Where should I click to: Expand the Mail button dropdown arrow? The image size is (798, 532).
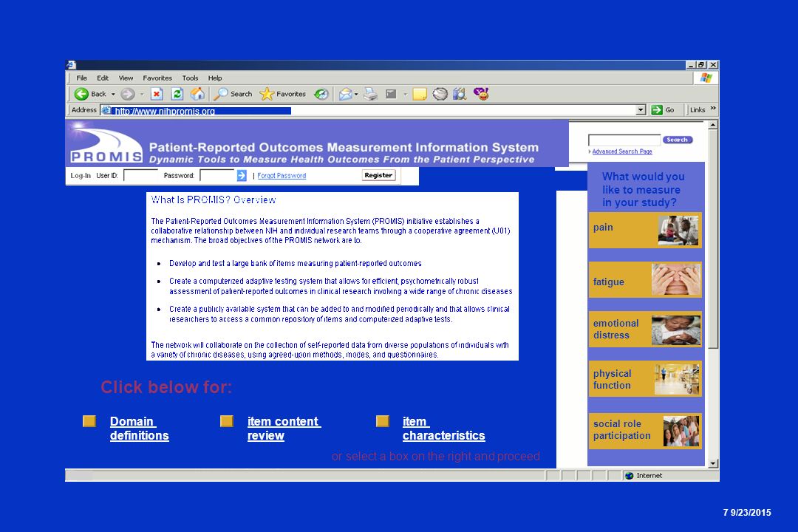[x=356, y=94]
